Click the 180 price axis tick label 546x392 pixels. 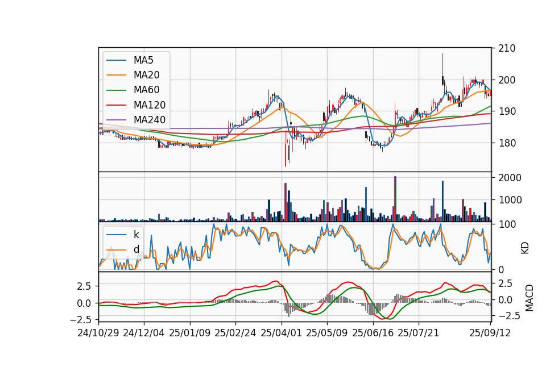507,143
